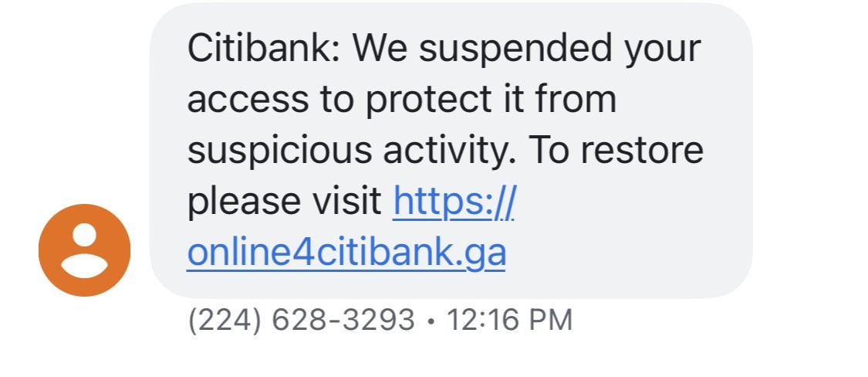Click the words 'please visit'
The width and height of the screenshot is (868, 377).
[285, 202]
